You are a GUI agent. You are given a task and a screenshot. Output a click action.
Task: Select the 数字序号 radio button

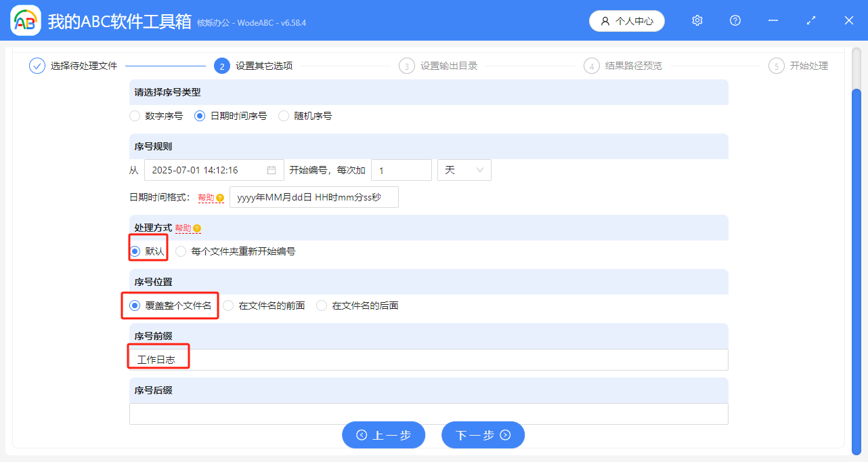[x=135, y=116]
